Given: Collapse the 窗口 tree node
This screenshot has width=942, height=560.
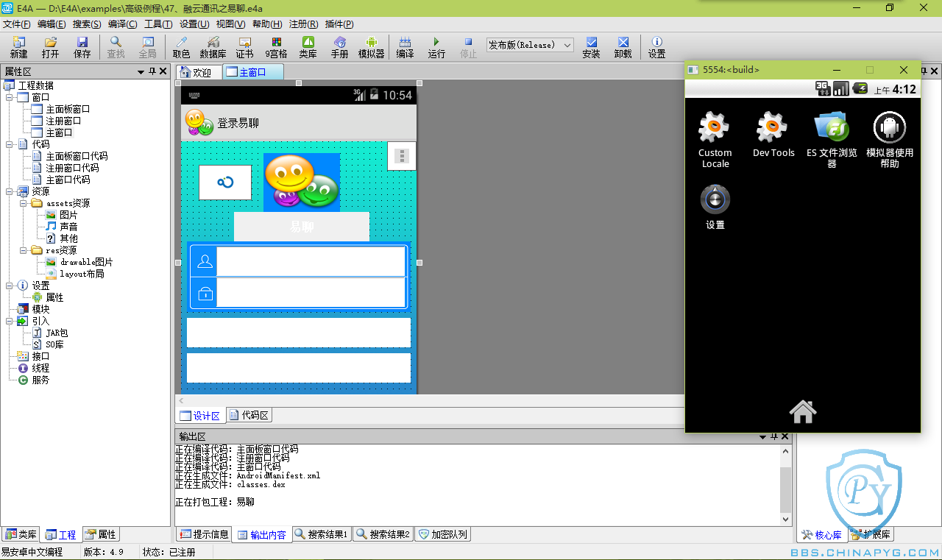Looking at the screenshot, I should (9, 97).
